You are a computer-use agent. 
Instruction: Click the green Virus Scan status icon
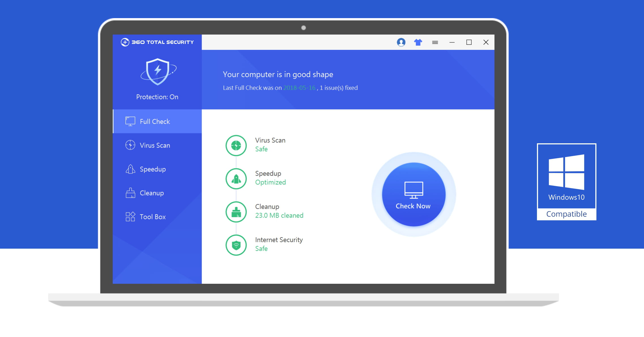236,146
